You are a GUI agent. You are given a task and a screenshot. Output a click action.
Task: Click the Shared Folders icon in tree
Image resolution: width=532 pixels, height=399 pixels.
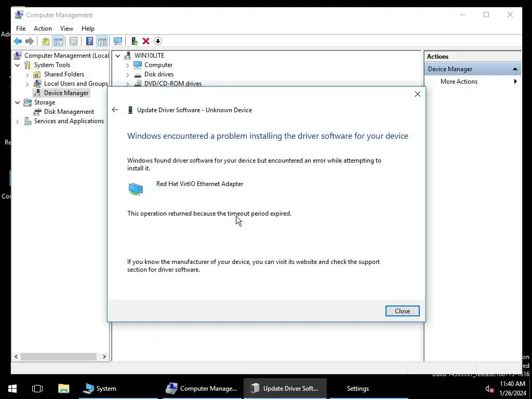(37, 74)
